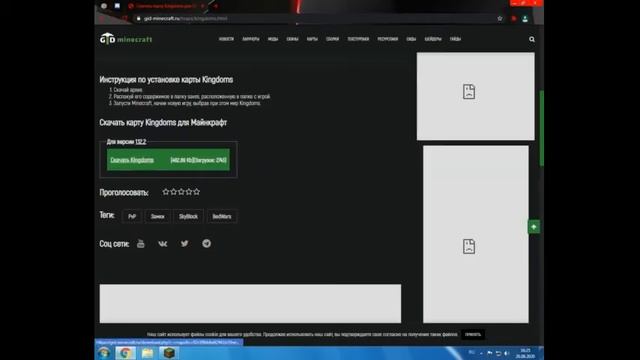Bookmark this page with the star icon

(x=500, y=18)
